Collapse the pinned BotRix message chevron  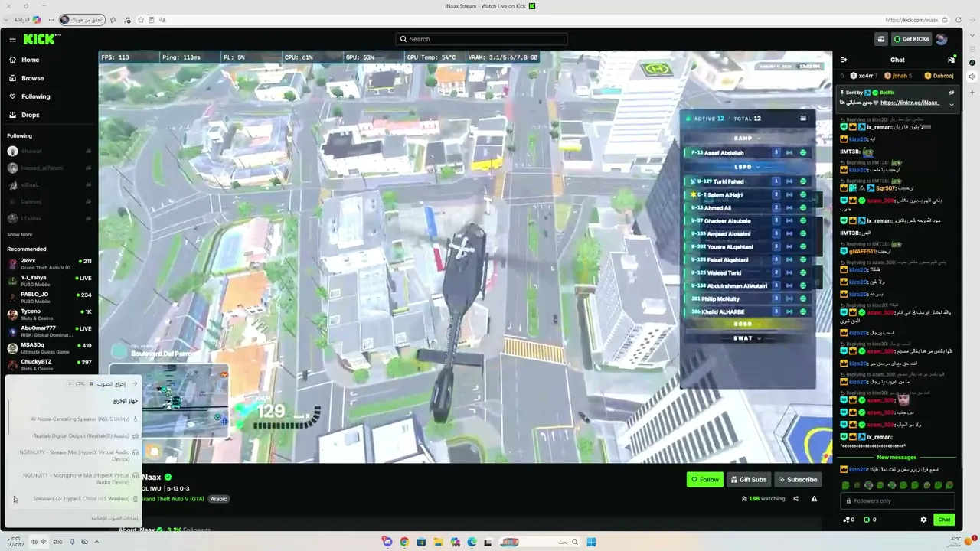click(952, 103)
